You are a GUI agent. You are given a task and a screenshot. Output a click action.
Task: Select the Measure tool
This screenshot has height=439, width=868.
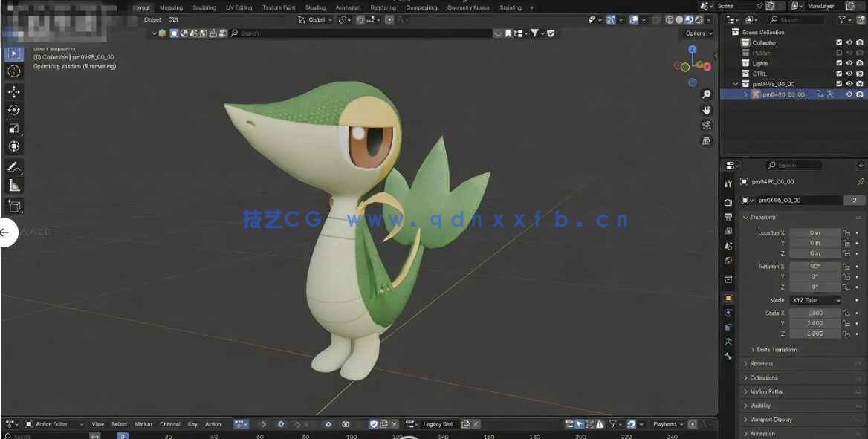pyautogui.click(x=14, y=185)
